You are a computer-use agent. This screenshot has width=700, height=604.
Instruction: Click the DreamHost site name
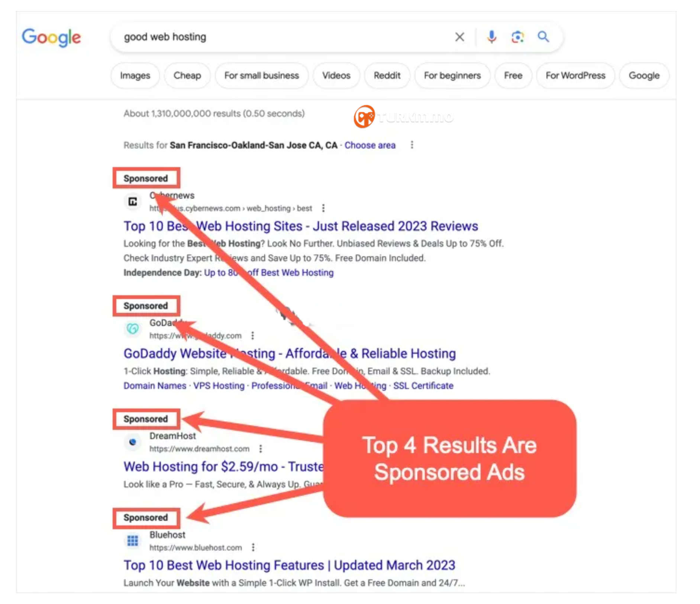tap(172, 436)
